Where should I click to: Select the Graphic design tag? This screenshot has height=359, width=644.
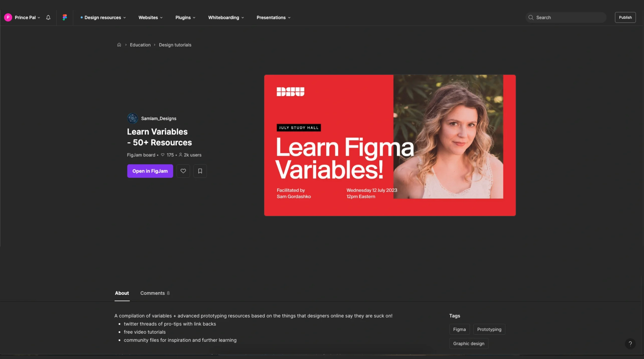click(469, 343)
